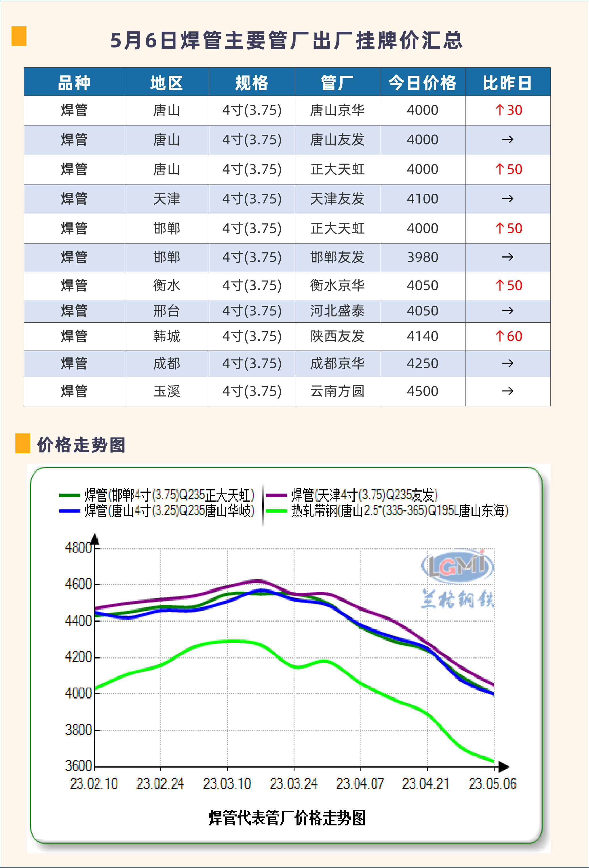This screenshot has width=589, height=868.
Task: Click the right arrow in 云南方圆 row
Action: 508,391
